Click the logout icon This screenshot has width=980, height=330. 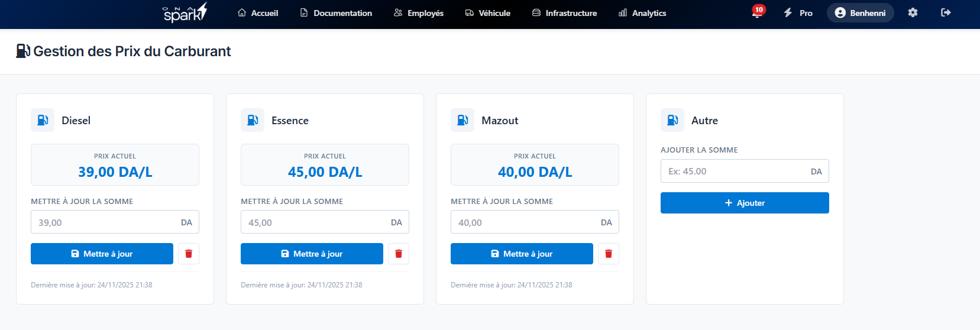(x=946, y=12)
